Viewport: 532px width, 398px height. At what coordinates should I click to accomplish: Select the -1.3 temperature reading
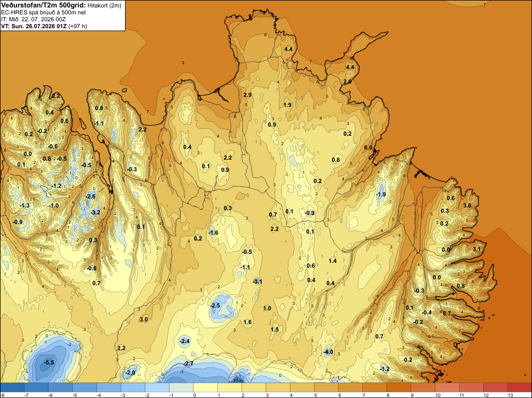coord(24,205)
